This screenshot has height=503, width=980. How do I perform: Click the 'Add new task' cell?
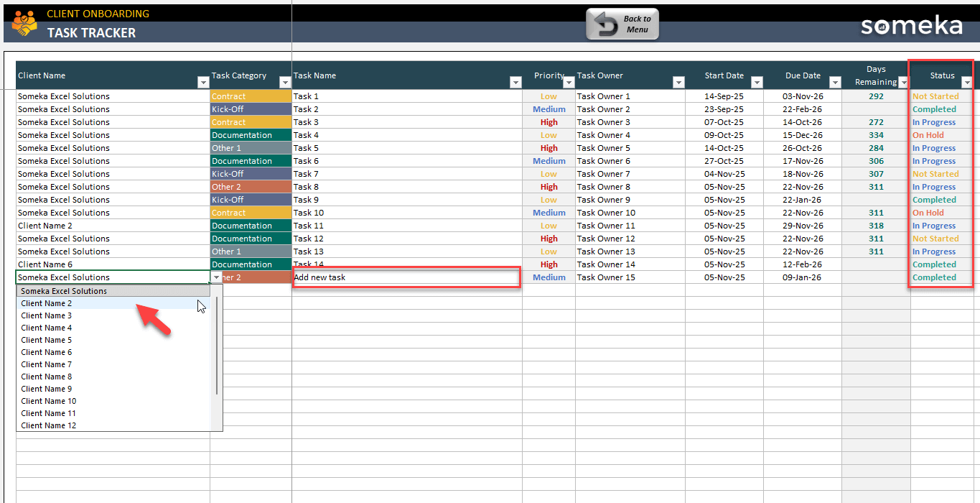406,277
